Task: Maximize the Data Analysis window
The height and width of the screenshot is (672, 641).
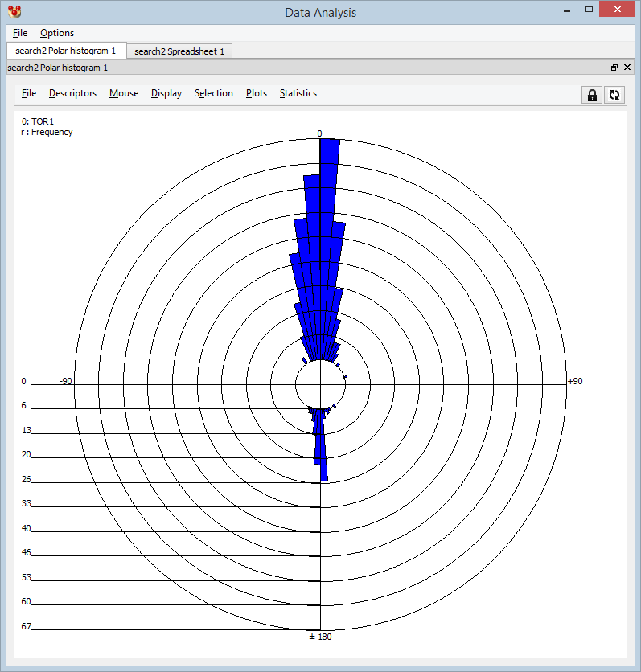Action: point(590,10)
